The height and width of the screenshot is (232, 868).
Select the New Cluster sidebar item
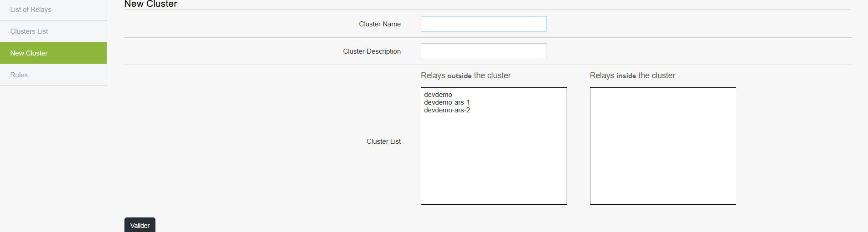pos(53,53)
